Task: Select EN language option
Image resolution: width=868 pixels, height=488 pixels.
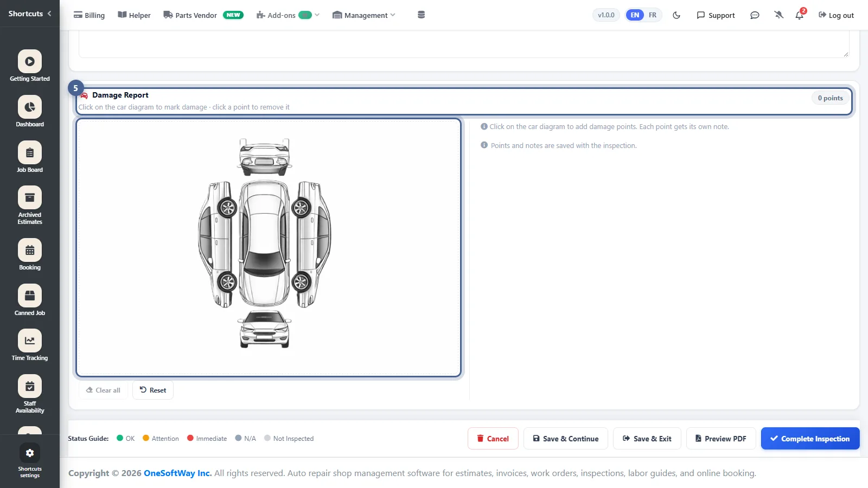Action: pyautogui.click(x=635, y=15)
